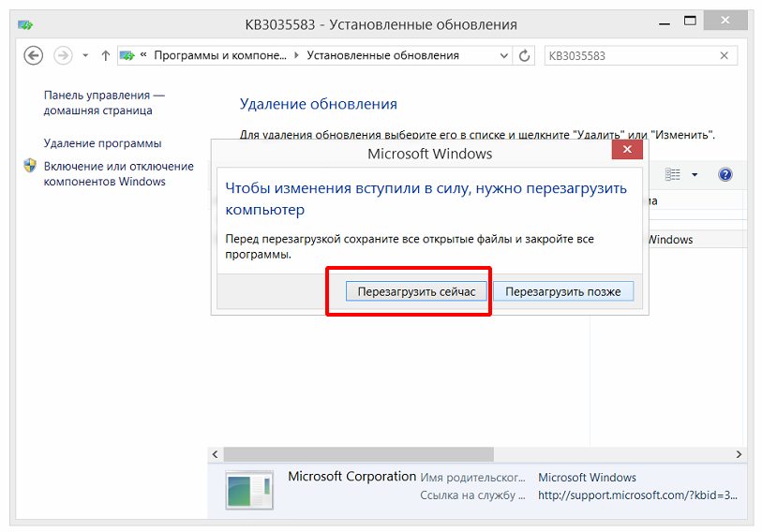This screenshot has height=532, width=762.
Task: Open Включение или отключение компонентов Windows
Action: pyautogui.click(x=118, y=174)
